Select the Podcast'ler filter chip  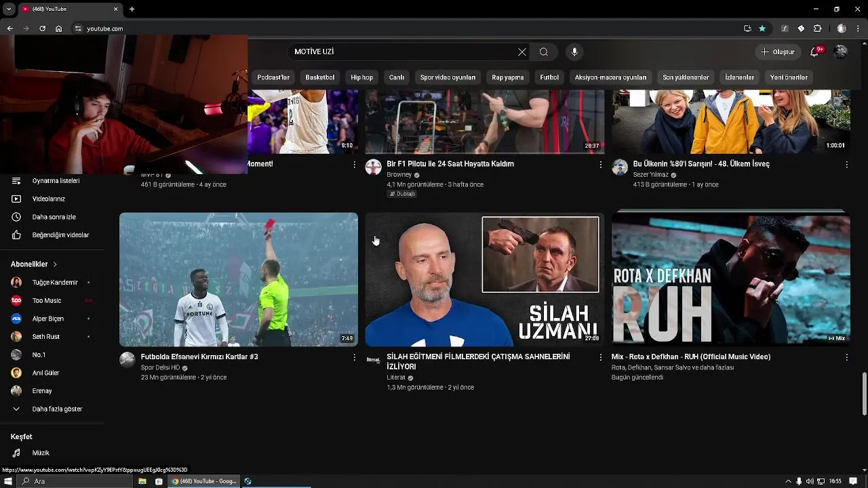pos(273,77)
